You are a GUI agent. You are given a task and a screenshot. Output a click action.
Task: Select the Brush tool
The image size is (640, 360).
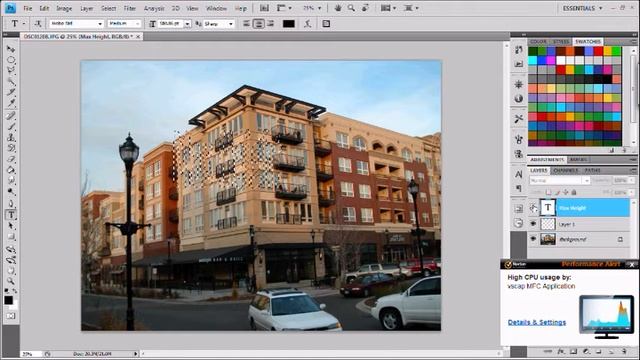point(11,127)
